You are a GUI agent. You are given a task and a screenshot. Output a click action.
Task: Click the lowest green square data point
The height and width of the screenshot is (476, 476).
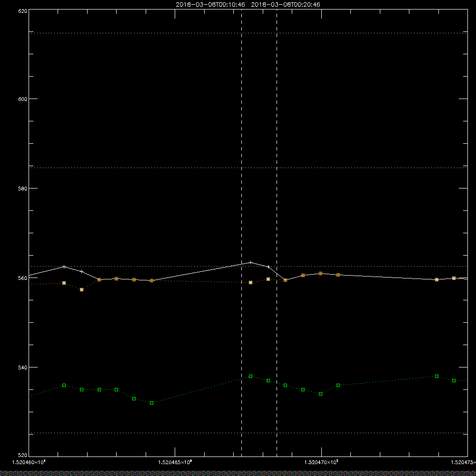[152, 403]
